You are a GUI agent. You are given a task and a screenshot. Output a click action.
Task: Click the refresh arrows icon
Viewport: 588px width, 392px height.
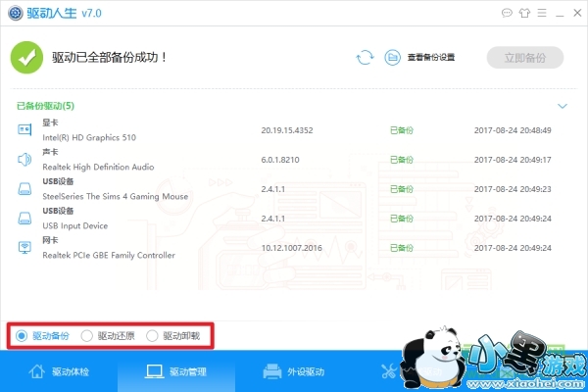pos(365,58)
